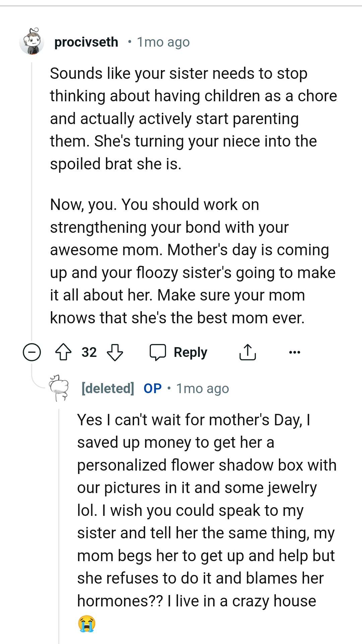Screen dimensions: 362x644
Task: Expand more options via the ellipsis
Action: coord(294,352)
